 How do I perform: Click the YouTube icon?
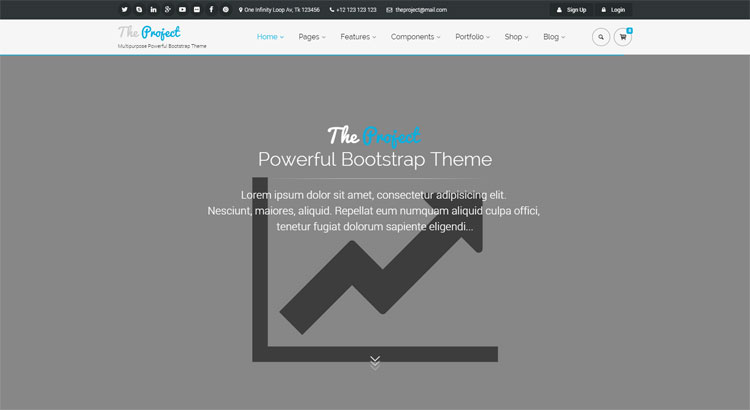(182, 10)
